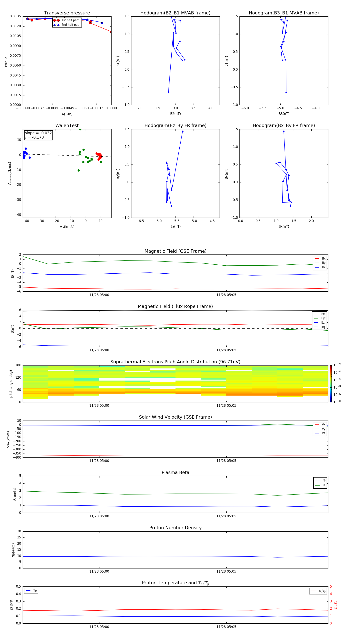Click '11/28 05:00' tick under GSE magnetic field
The image size is (351, 644).
pos(99,295)
